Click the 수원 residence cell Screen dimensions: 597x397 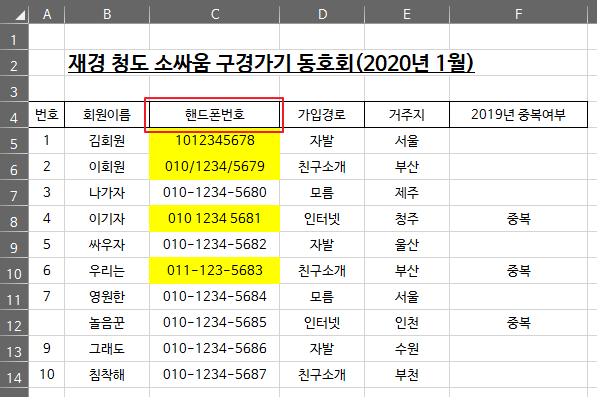(407, 349)
